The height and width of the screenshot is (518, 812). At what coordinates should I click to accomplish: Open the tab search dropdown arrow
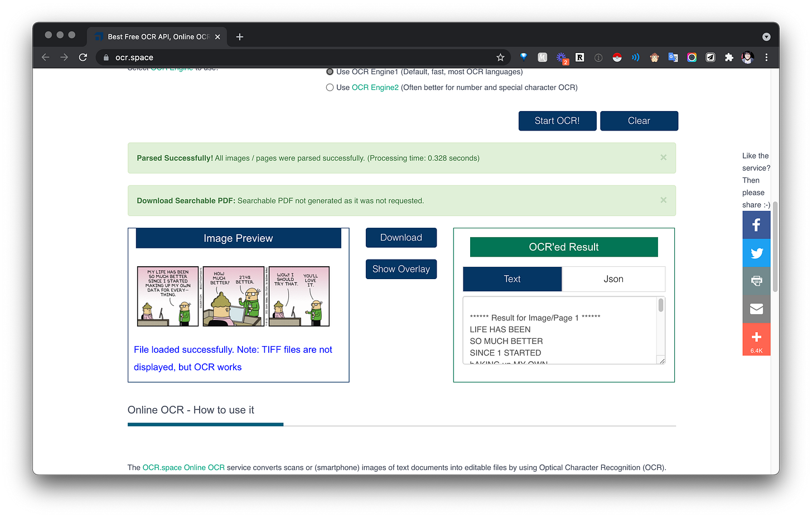(x=766, y=37)
